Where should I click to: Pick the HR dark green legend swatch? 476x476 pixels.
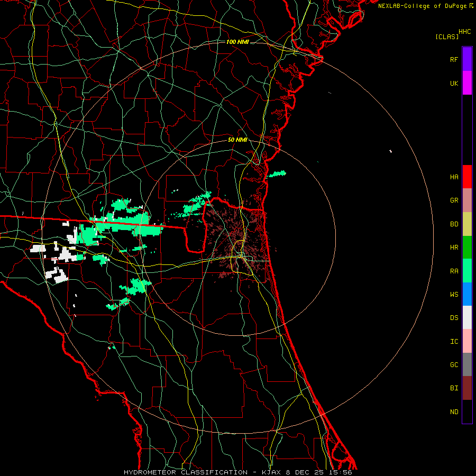(x=467, y=248)
